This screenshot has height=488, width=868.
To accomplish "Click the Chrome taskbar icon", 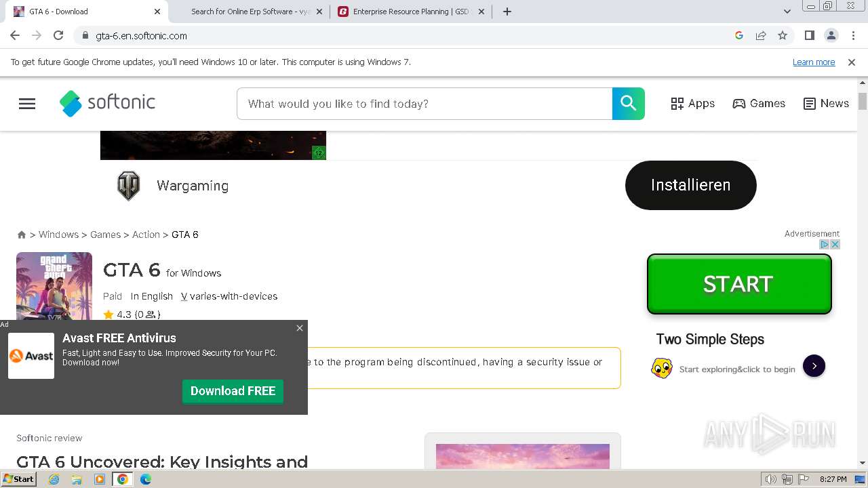I will (x=123, y=479).
